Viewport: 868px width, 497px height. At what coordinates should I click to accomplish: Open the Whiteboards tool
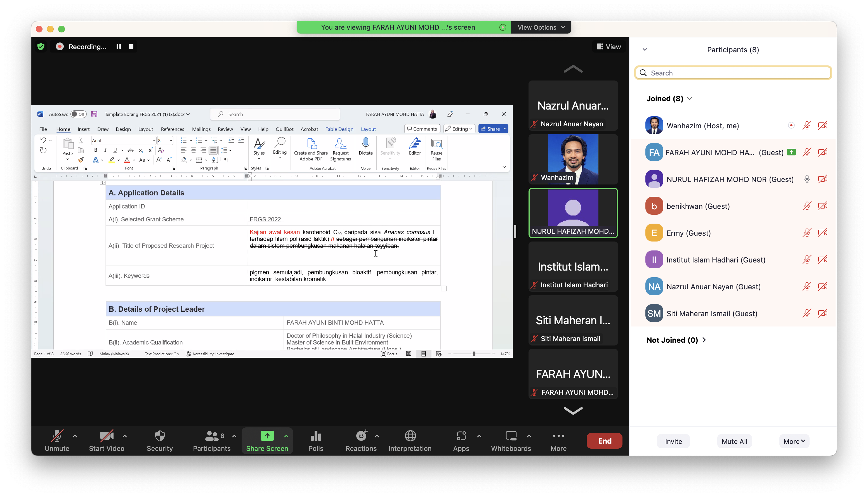point(511,440)
